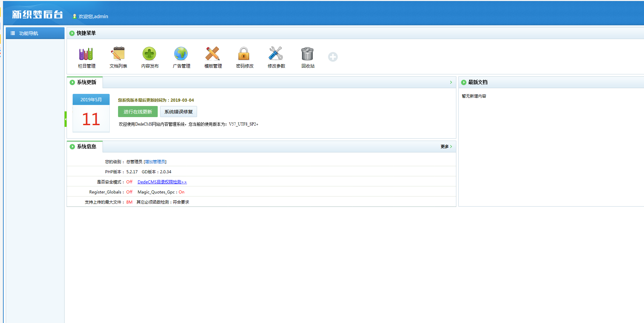Expand the 功能导航 navigation menu
Screen dimensions: 644x323
coord(29,33)
